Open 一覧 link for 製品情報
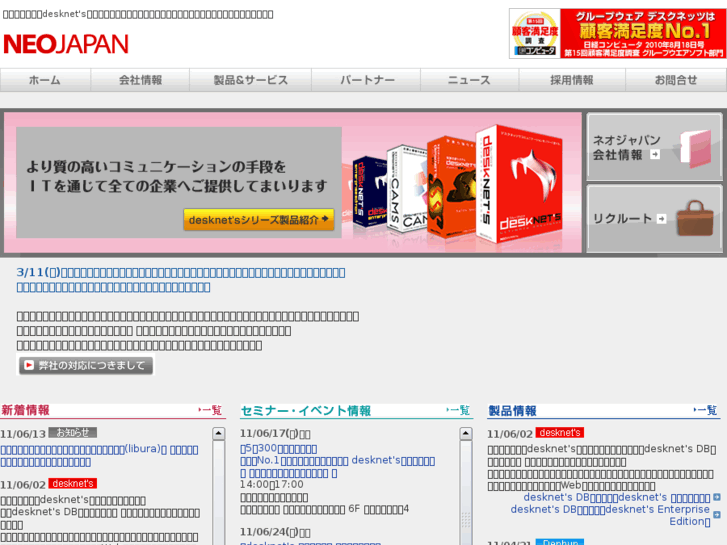The height and width of the screenshot is (545, 727). (x=705, y=410)
